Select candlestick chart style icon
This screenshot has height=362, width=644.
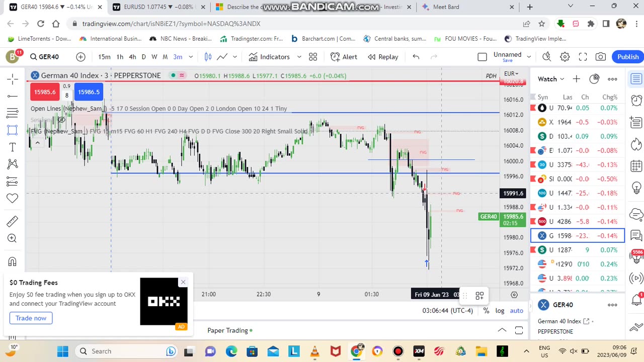click(x=208, y=57)
